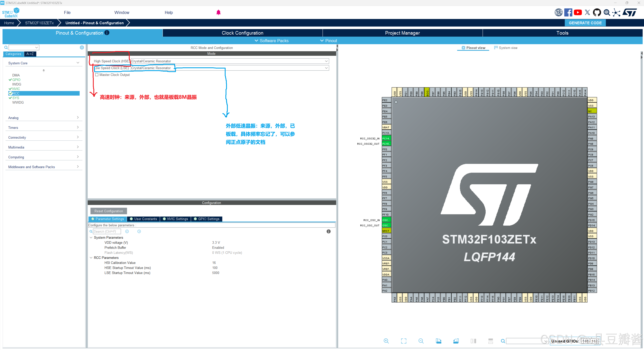Switch to the Clock Configuration tab
This screenshot has width=644, height=350.
(x=242, y=33)
